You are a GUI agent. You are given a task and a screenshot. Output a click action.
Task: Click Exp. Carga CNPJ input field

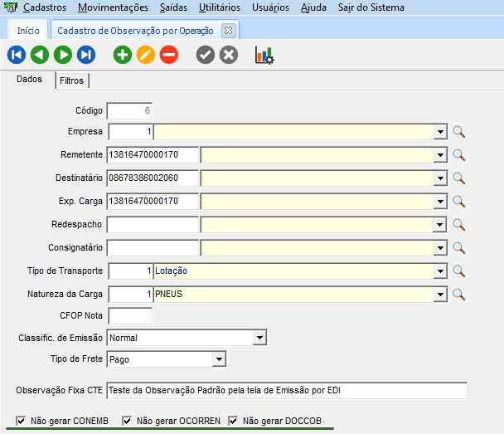pos(153,202)
